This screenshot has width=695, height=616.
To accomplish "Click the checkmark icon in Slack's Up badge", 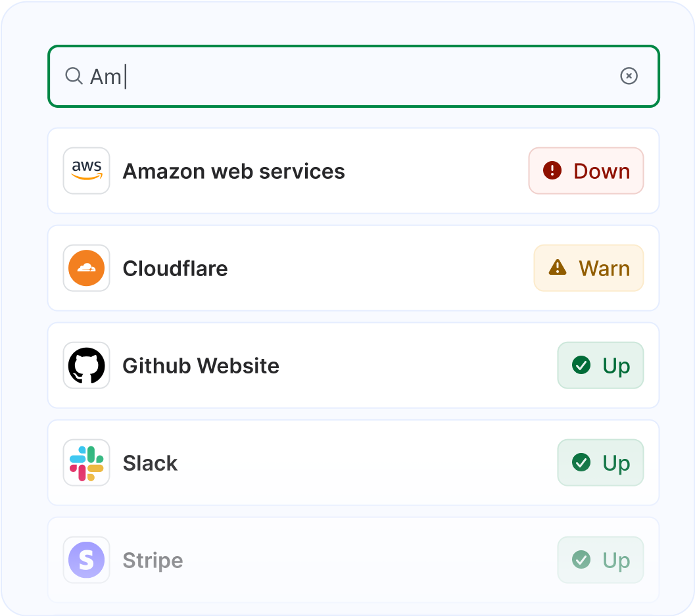I will coord(581,462).
